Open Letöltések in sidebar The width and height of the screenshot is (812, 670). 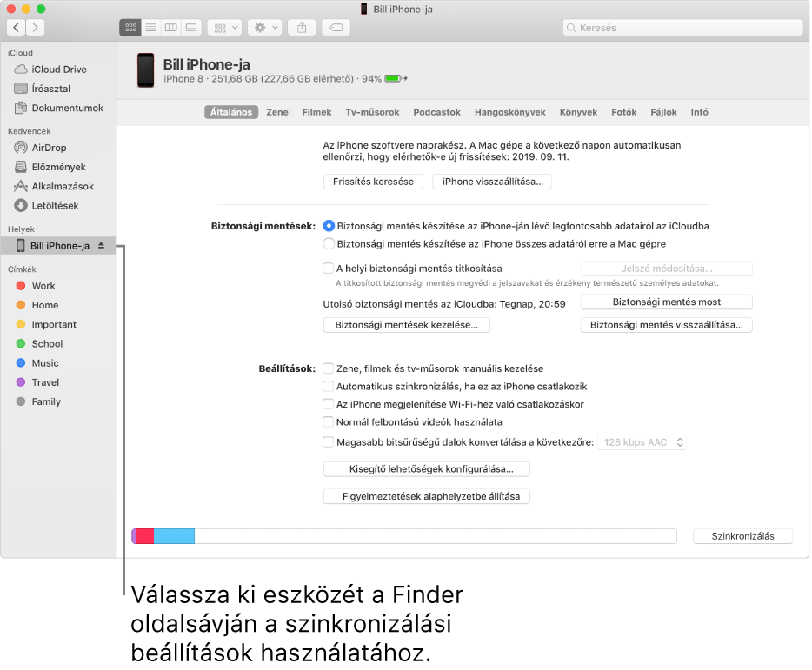(58, 206)
